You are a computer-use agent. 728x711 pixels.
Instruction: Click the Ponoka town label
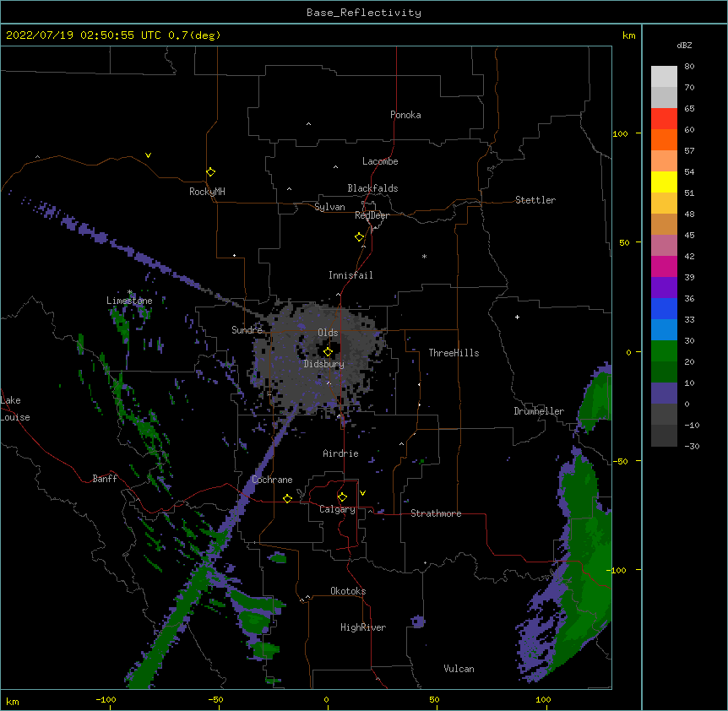[x=405, y=115]
